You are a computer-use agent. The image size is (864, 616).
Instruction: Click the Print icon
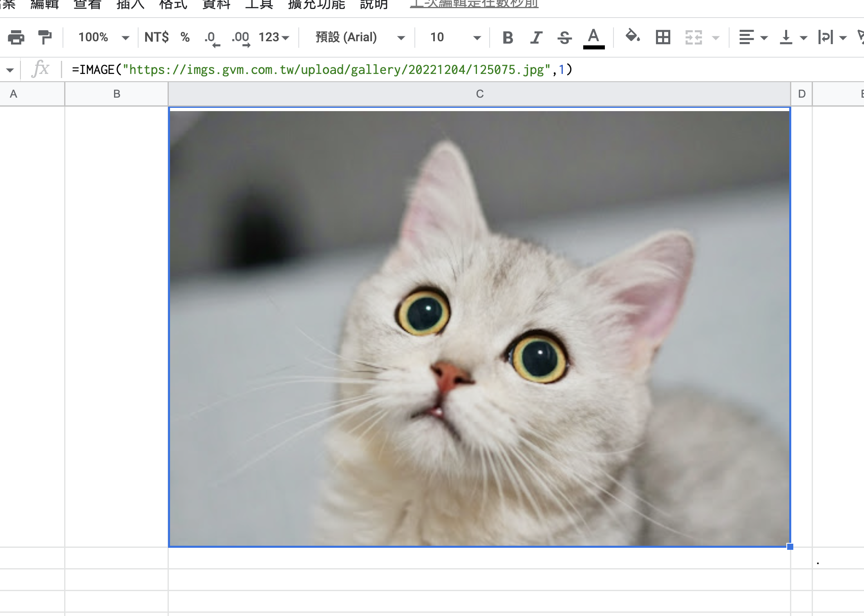point(16,37)
